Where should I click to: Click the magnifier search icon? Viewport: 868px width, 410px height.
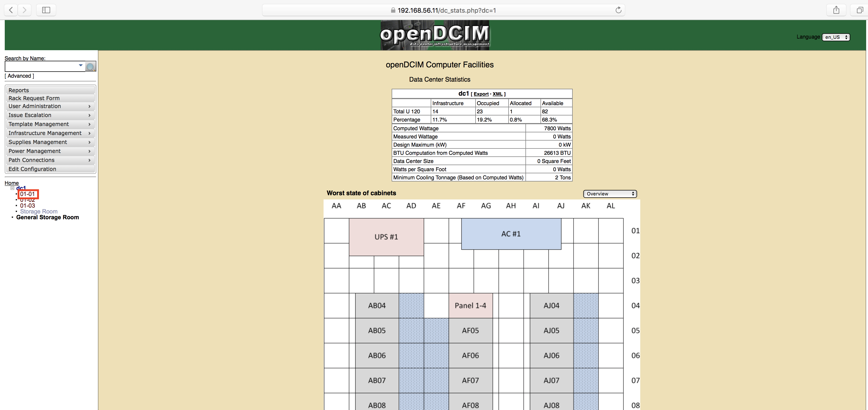click(91, 66)
